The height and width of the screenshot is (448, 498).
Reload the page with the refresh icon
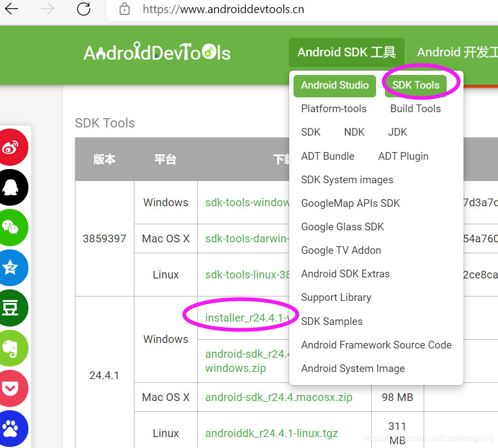point(84,9)
